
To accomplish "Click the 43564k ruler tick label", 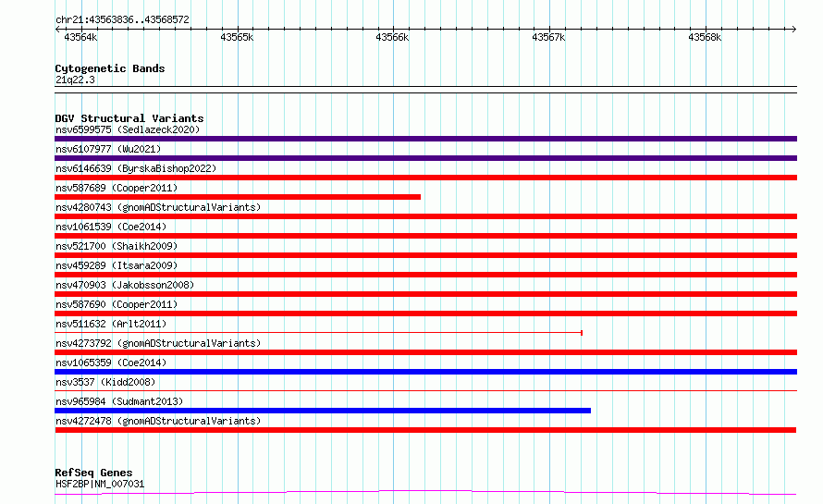I will [x=80, y=37].
